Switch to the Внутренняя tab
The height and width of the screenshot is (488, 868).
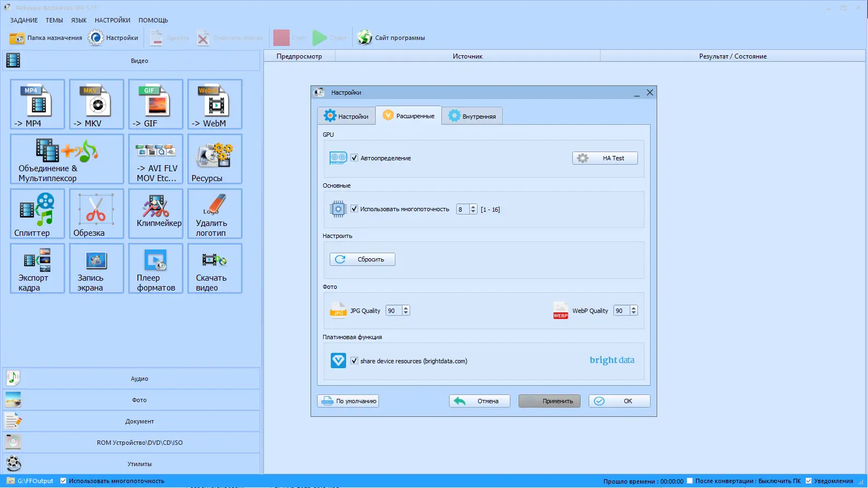pyautogui.click(x=472, y=116)
